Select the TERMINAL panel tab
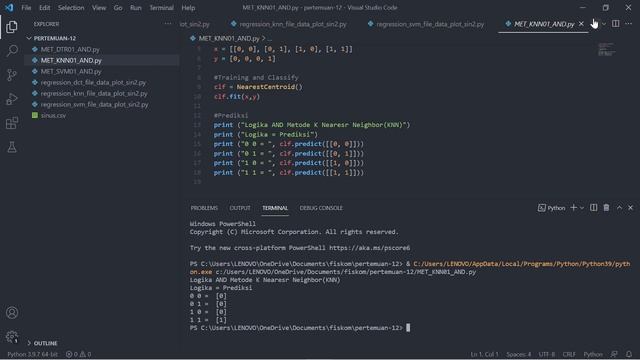Image resolution: width=640 pixels, height=360 pixels. click(x=275, y=208)
